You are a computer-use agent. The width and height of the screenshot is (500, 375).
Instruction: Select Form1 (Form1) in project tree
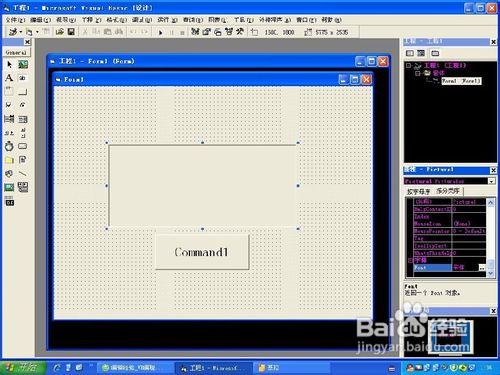[x=461, y=81]
